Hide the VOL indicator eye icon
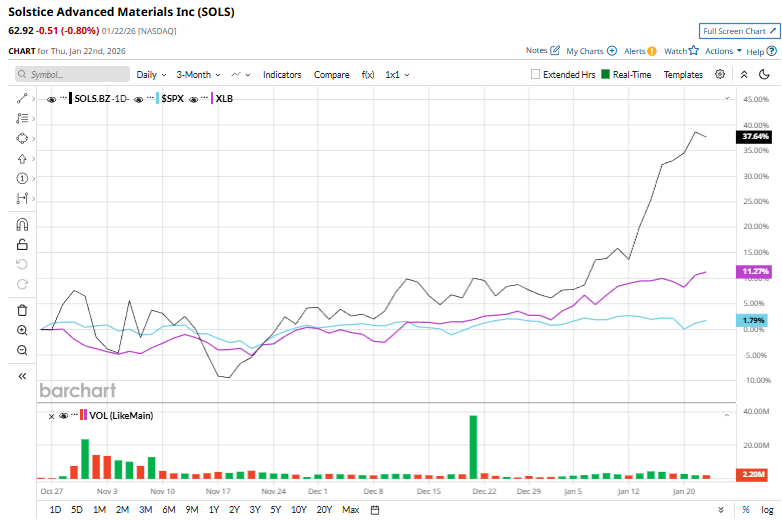782x521 pixels. click(63, 416)
